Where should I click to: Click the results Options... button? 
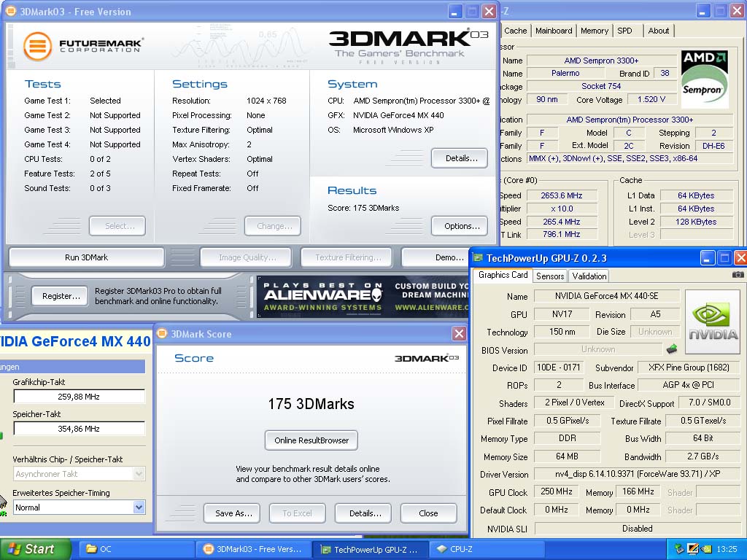(x=460, y=226)
